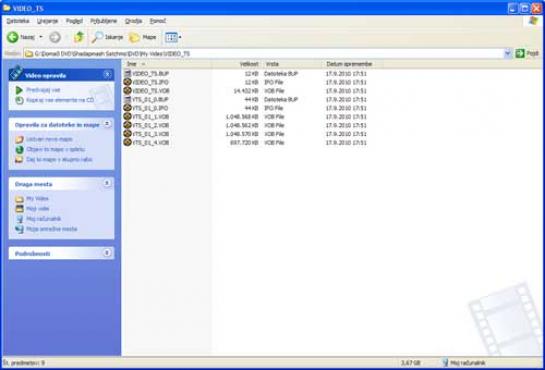Viewport: 545px width, 370px height.
Task: Select the VTS_01_4.VOB file
Action: pyautogui.click(x=146, y=142)
